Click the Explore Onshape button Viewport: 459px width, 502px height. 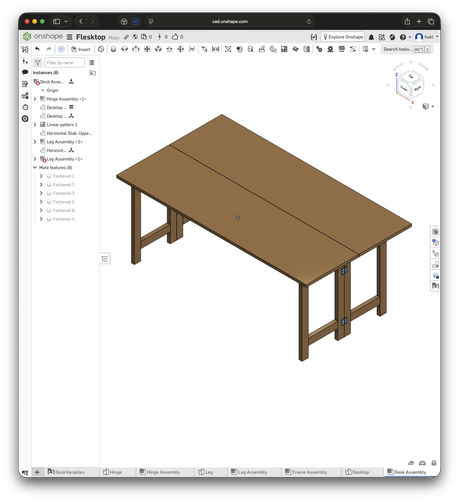(343, 37)
